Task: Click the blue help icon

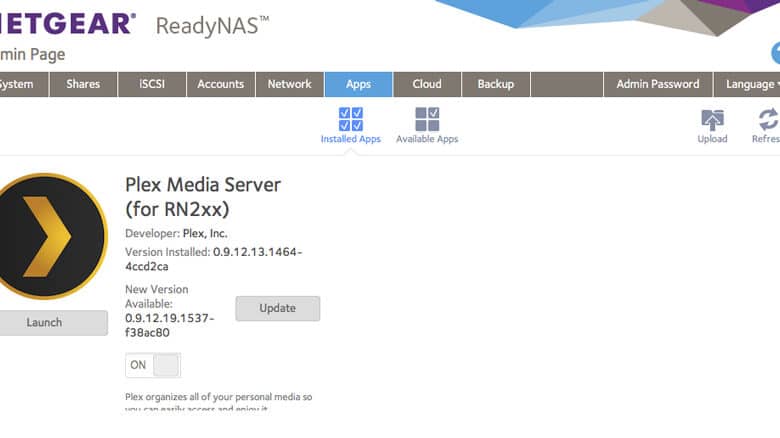Action: coord(776,53)
